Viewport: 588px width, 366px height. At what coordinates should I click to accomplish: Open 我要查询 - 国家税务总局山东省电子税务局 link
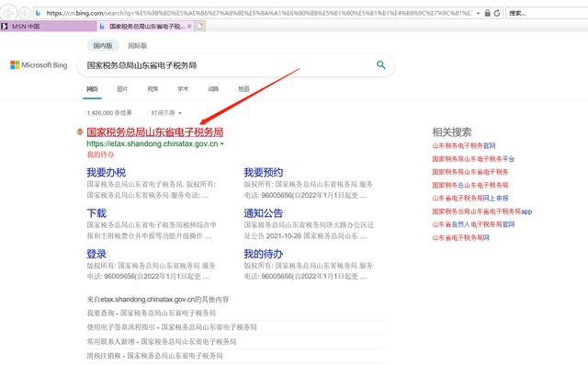pyautogui.click(x=152, y=313)
